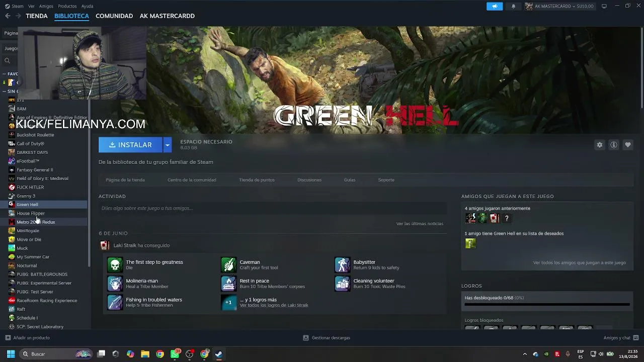This screenshot has height=362, width=644.
Task: Show the +1 more achievements tile
Action: pyautogui.click(x=228, y=302)
